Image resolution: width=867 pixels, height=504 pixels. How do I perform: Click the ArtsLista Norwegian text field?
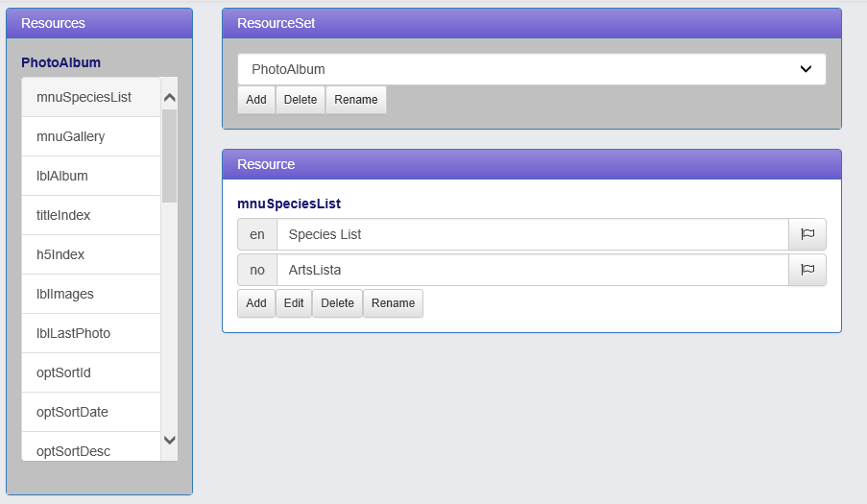coord(532,270)
